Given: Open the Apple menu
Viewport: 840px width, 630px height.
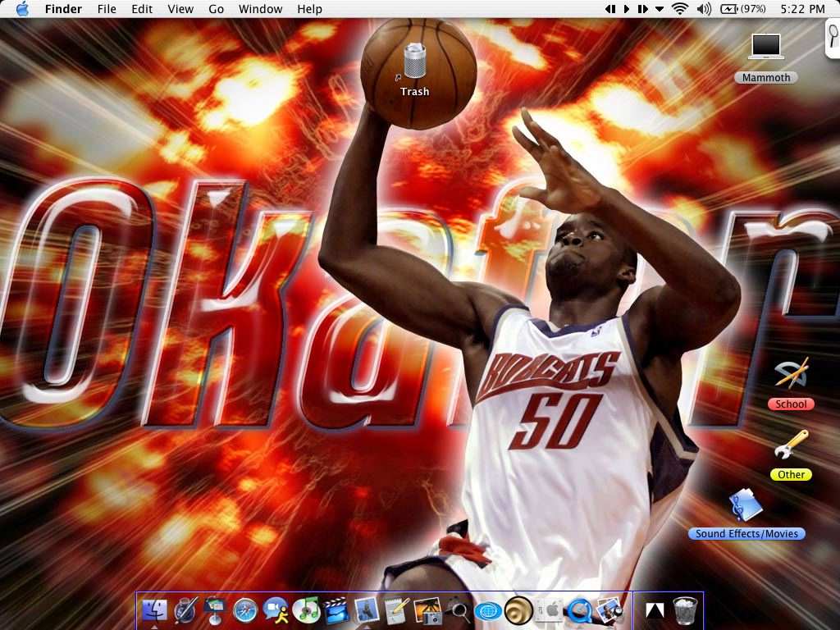Looking at the screenshot, I should click(22, 8).
